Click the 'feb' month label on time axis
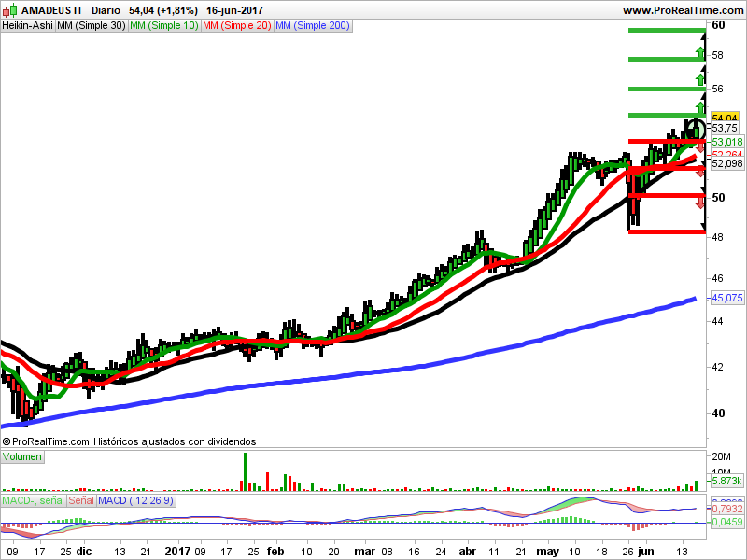This screenshot has height=560, width=747. (x=275, y=552)
